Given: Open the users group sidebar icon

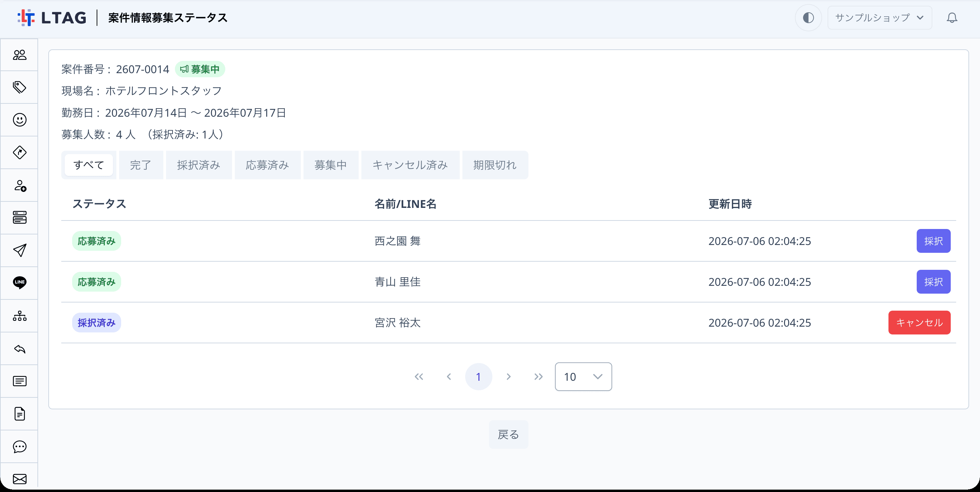Looking at the screenshot, I should (x=19, y=55).
